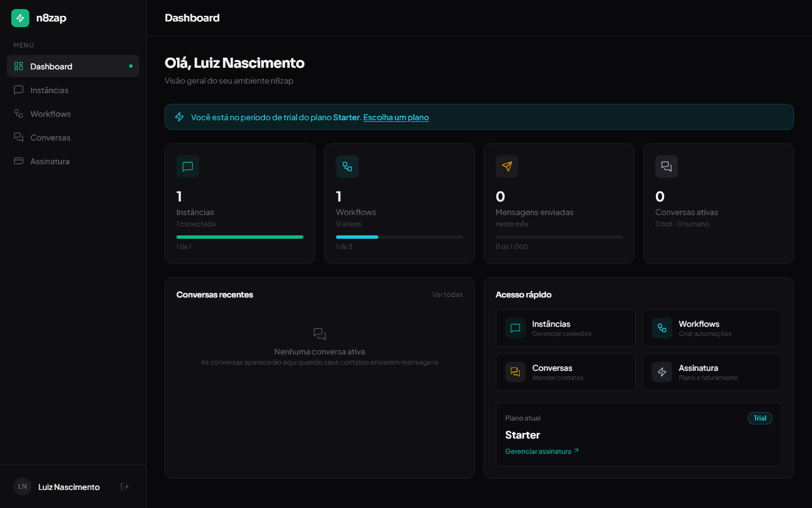The height and width of the screenshot is (508, 812).
Task: Click Ver todas in Conversas recentes
Action: pos(447,294)
